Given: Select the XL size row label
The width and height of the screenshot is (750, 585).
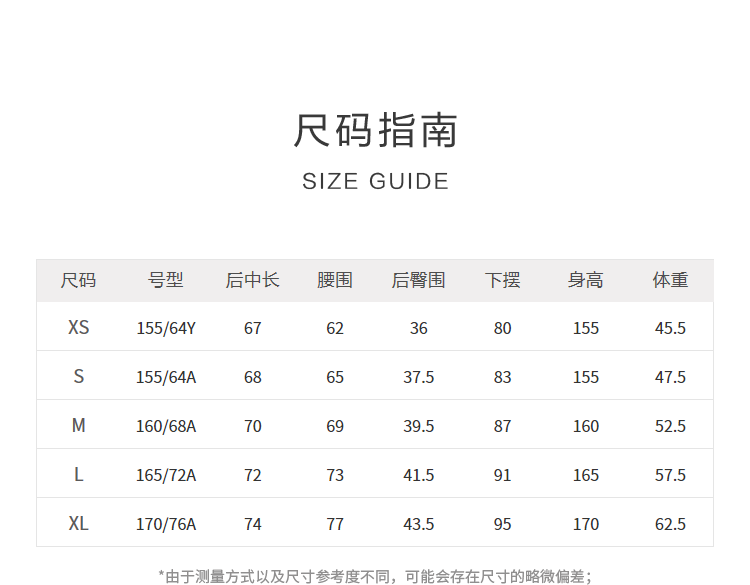Looking at the screenshot, I should (x=78, y=524).
